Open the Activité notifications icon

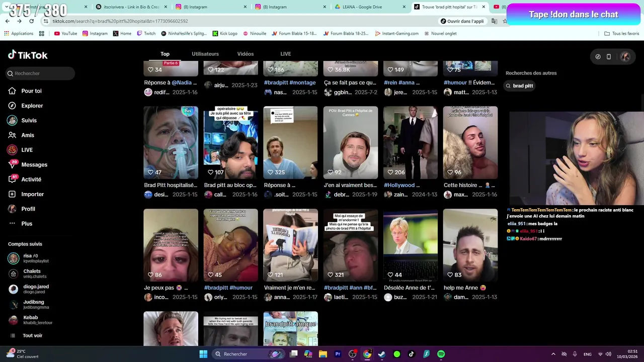point(12,179)
